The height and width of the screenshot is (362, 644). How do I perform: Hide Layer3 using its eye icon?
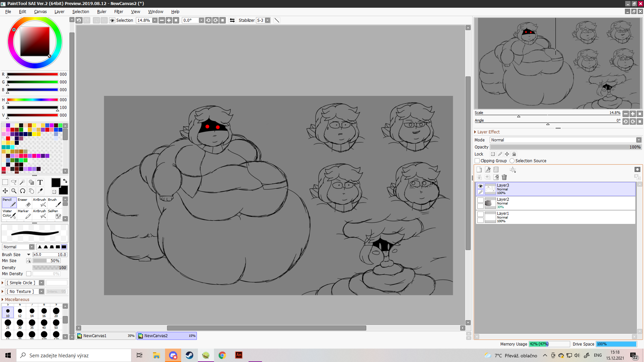480,186
